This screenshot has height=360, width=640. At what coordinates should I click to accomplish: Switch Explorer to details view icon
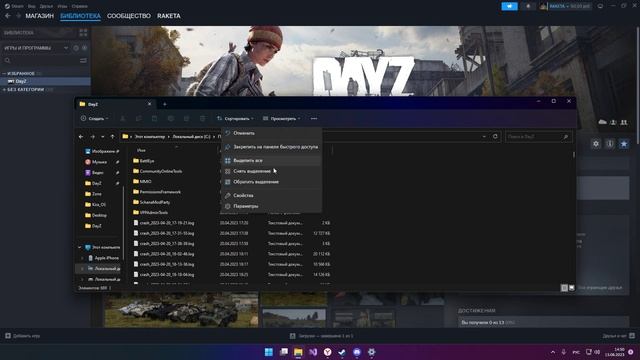click(x=564, y=288)
